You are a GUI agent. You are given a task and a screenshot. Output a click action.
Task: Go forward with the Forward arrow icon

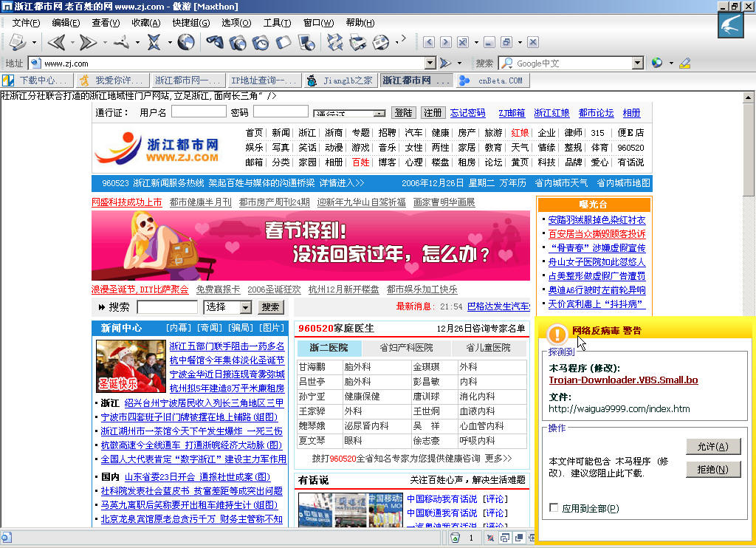87,42
